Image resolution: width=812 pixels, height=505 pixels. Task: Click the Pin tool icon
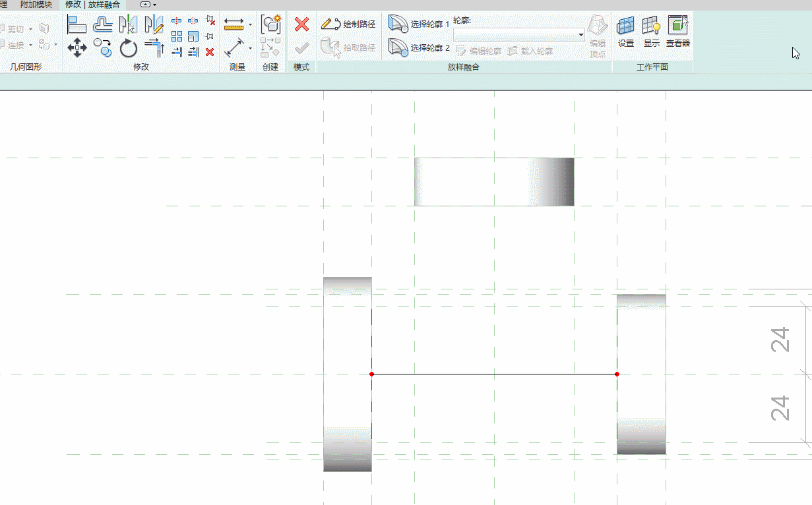click(x=210, y=36)
